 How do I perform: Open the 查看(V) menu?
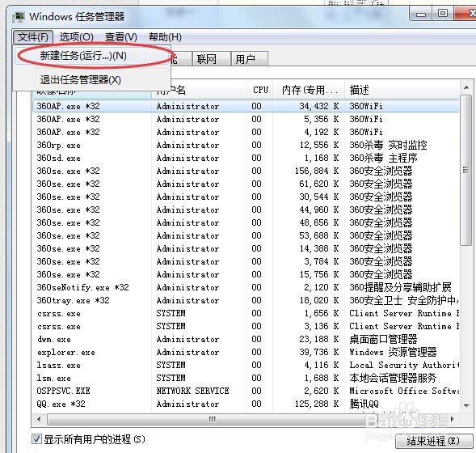[x=121, y=37]
